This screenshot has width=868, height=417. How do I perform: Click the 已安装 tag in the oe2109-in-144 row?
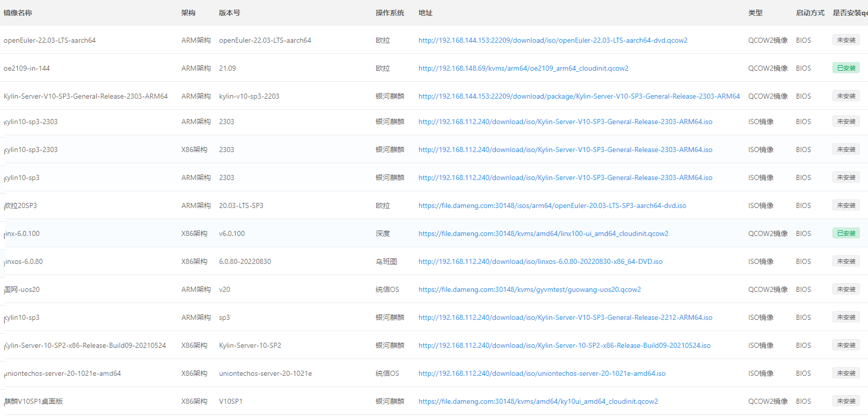pos(846,68)
